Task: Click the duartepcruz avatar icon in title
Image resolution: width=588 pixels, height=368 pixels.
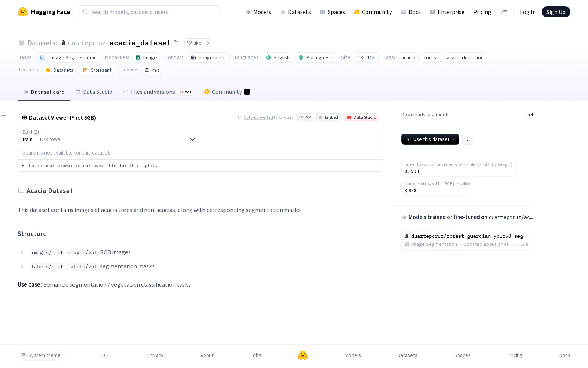Action: [x=64, y=43]
